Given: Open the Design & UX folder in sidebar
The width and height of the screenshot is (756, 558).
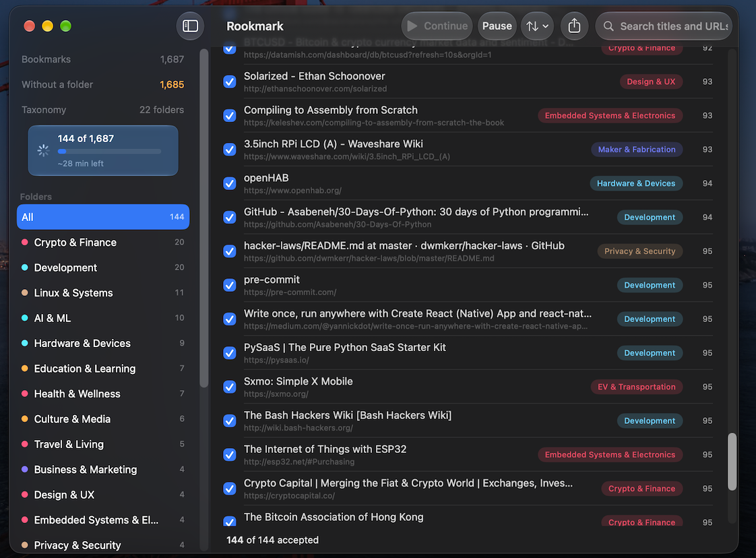Looking at the screenshot, I should [103, 495].
